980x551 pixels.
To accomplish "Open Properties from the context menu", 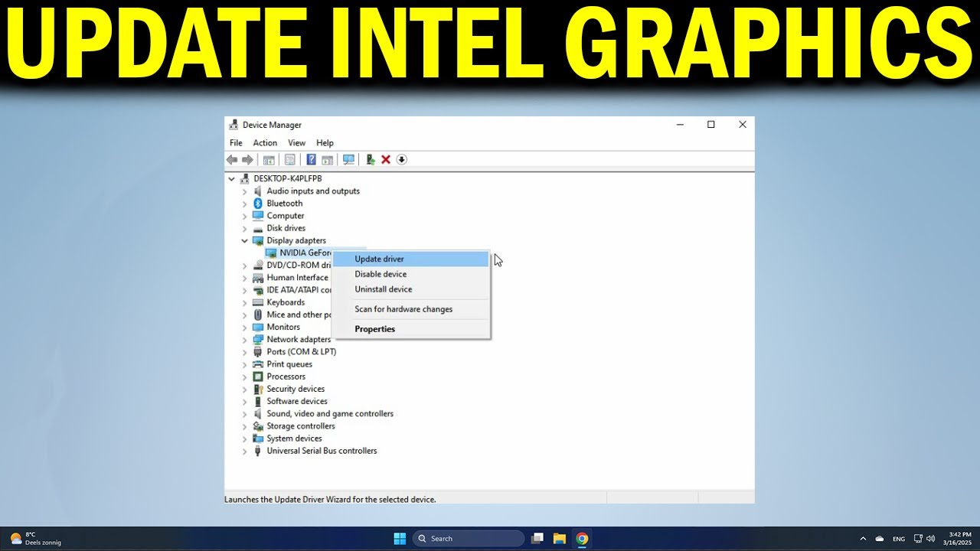I will [x=411, y=329].
